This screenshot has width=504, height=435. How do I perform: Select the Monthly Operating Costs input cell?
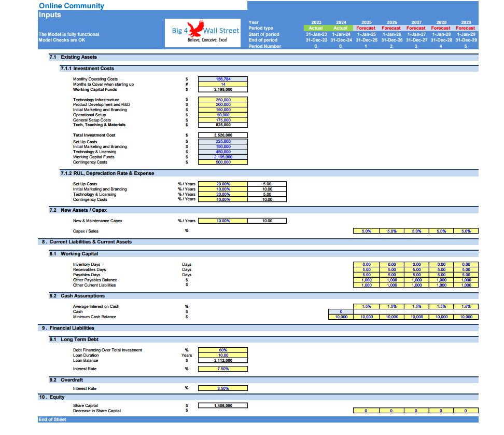223,79
